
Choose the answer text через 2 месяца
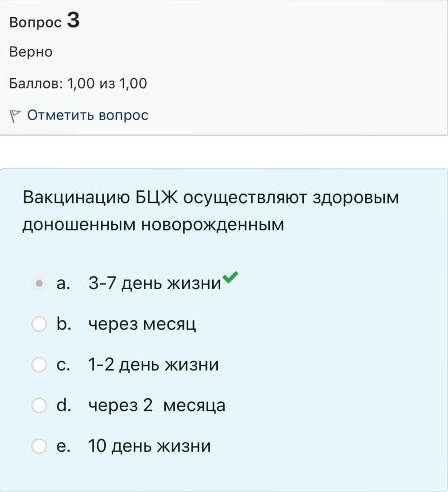157,406
